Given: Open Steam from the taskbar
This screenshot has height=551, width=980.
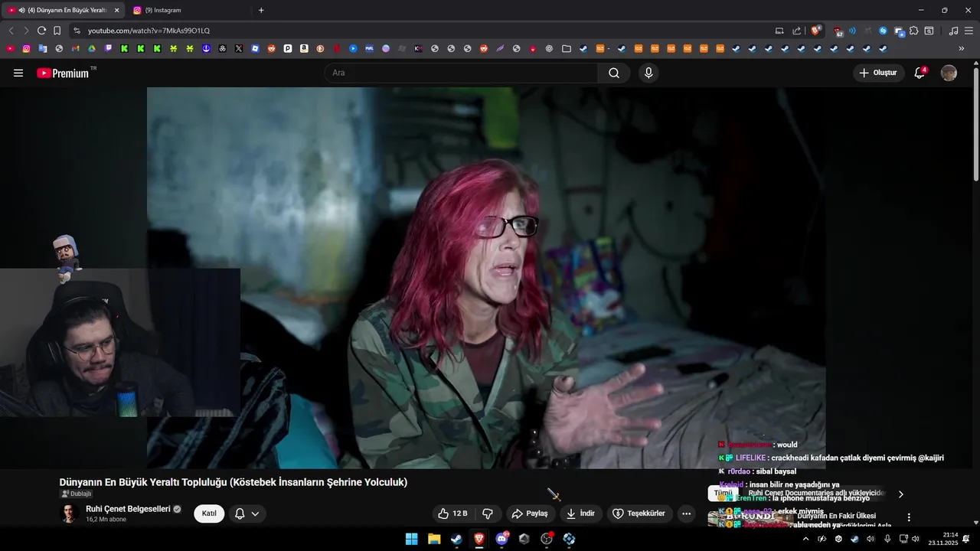Looking at the screenshot, I should pos(456,539).
